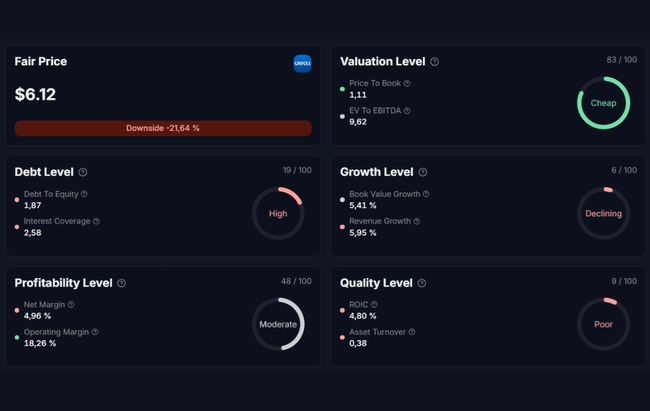Click the Net Margin help icon
Viewport: 650px width, 411px height.
coord(71,304)
